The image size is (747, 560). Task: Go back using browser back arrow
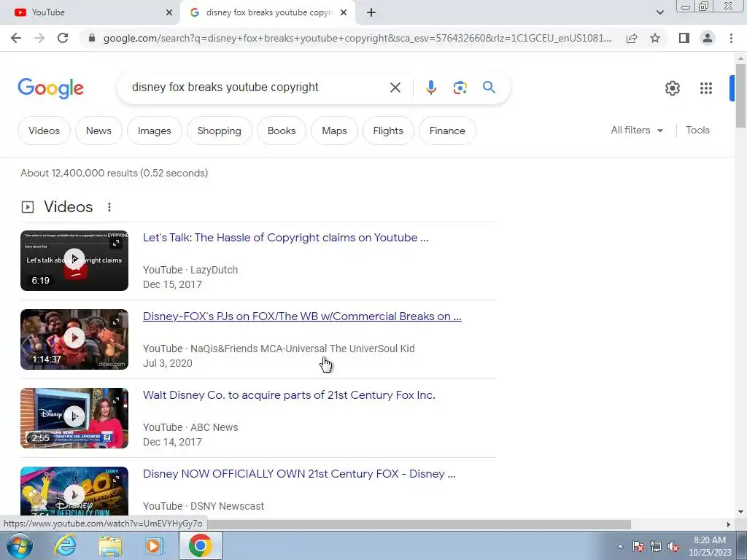[x=16, y=38]
